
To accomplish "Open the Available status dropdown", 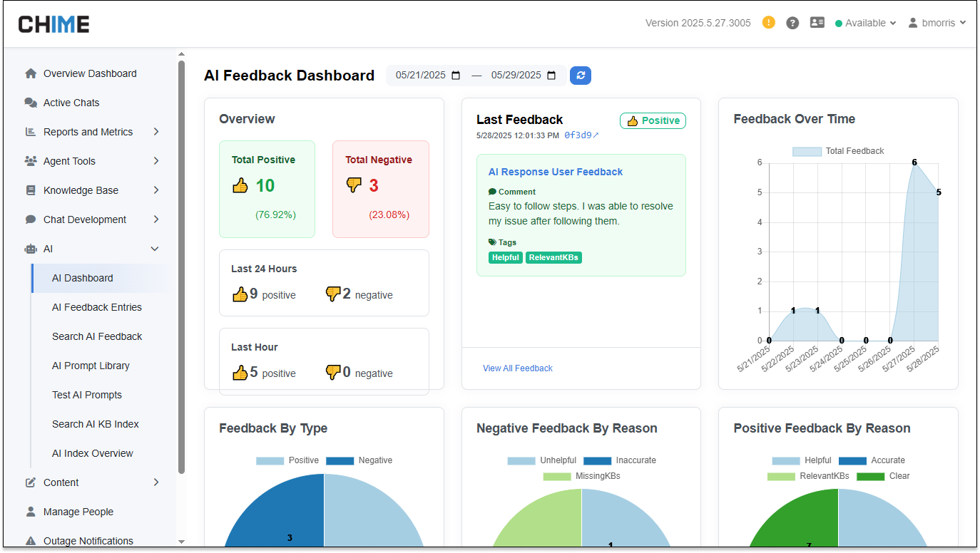I will click(865, 23).
